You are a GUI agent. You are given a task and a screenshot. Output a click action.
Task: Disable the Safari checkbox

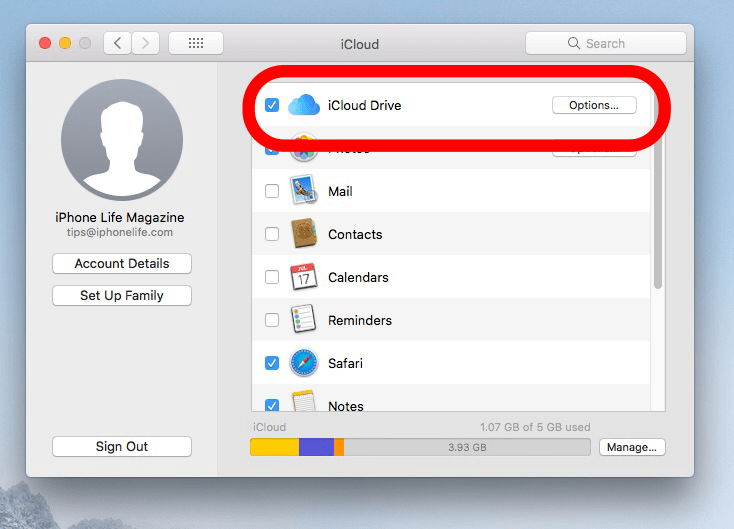coord(272,363)
